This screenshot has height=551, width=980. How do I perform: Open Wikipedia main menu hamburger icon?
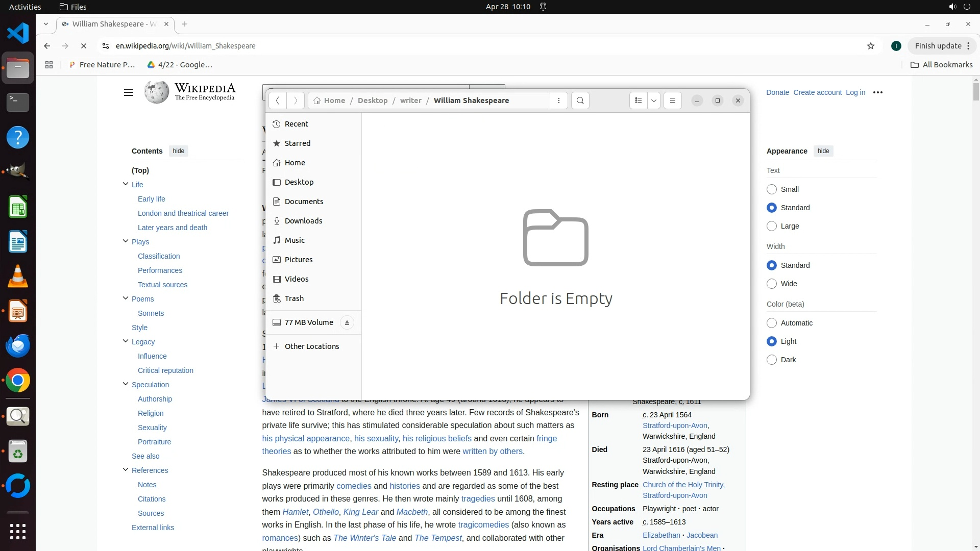[x=128, y=92]
